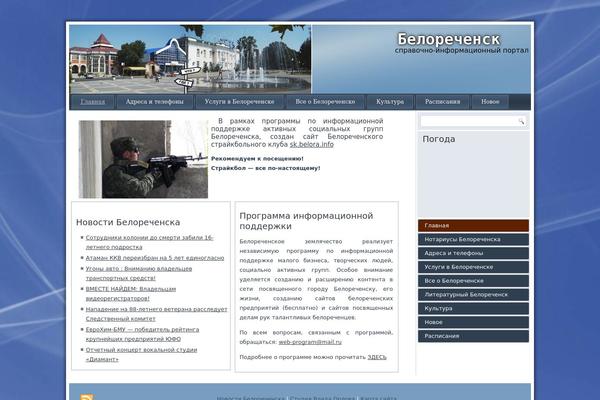This screenshot has width=600, height=400.
Task: Select Все о Белореченске in sidebar menu
Action: (473, 281)
